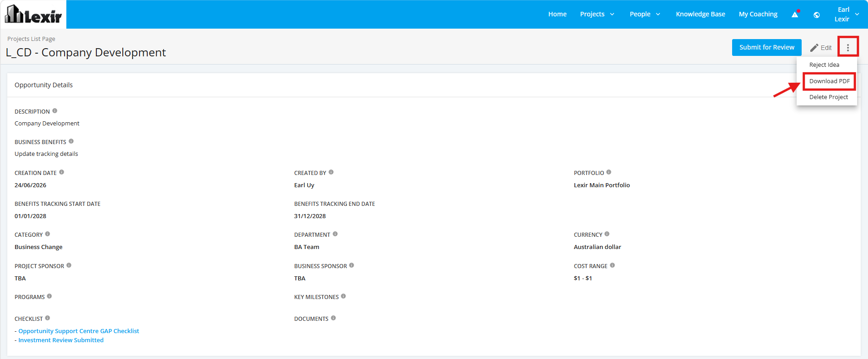Viewport: 868px width, 359px height.
Task: Click info icon next to KEY MILESTONES
Action: tap(344, 296)
